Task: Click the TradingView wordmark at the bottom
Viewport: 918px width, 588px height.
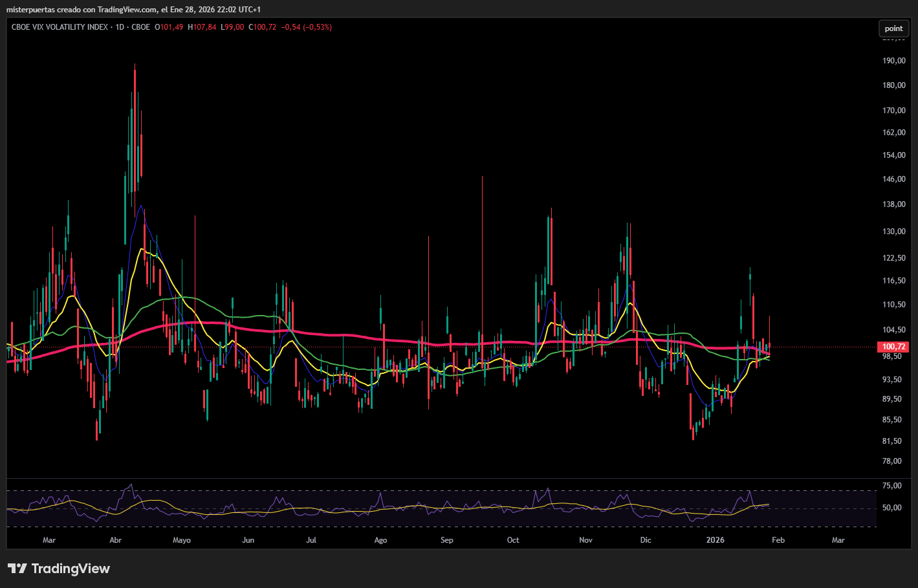Action: [71, 569]
